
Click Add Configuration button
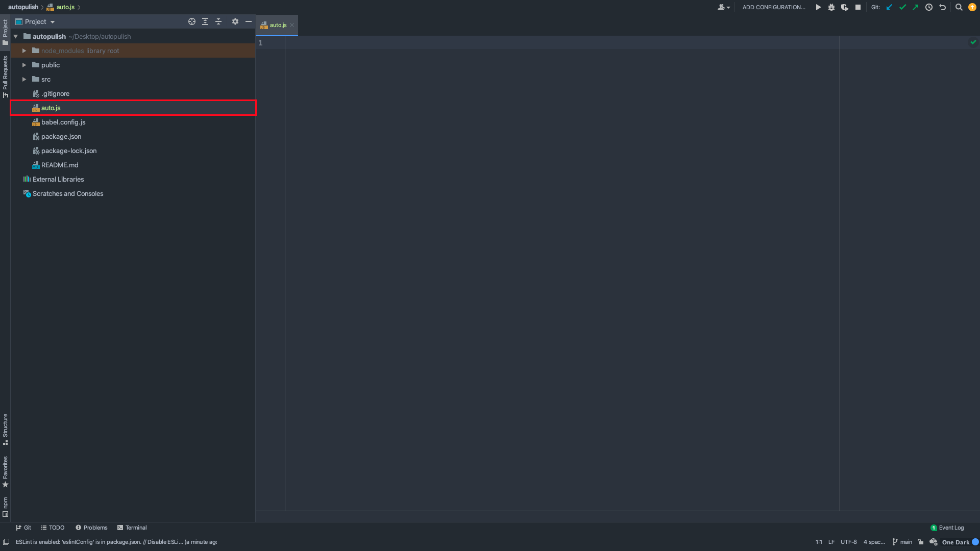click(774, 7)
